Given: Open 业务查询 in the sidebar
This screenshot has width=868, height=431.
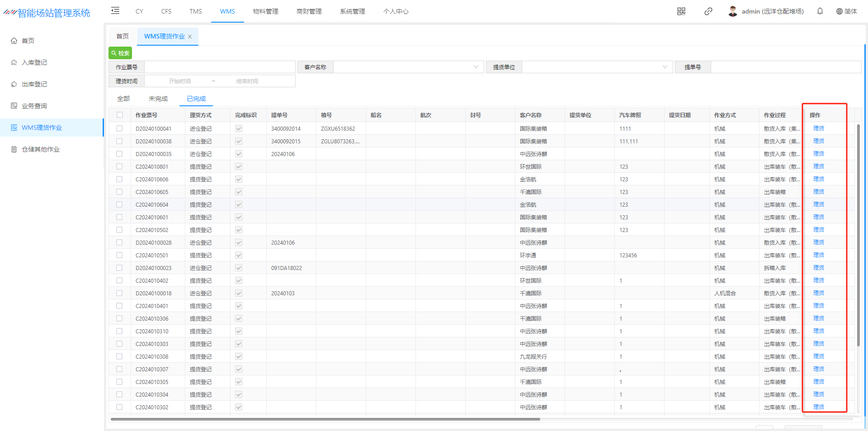Looking at the screenshot, I should pyautogui.click(x=34, y=106).
